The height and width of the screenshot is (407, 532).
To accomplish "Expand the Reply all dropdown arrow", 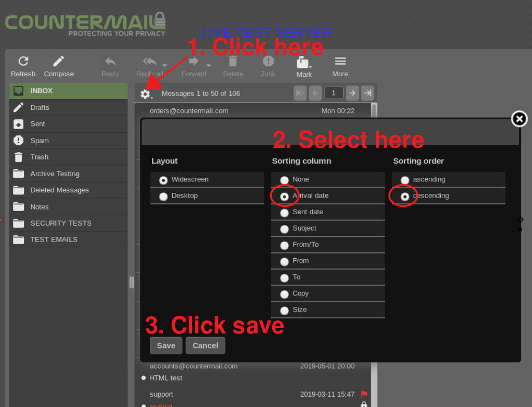I will (x=164, y=66).
